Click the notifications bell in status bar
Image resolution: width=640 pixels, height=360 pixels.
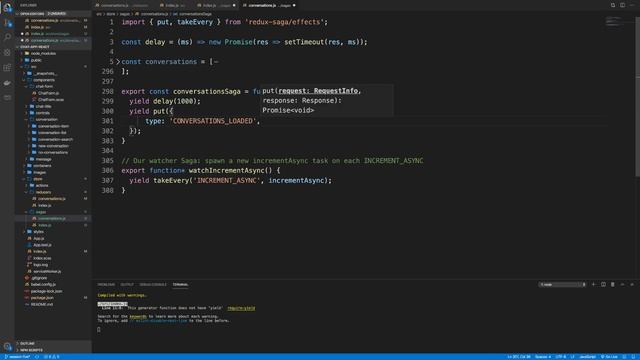pos(633,357)
